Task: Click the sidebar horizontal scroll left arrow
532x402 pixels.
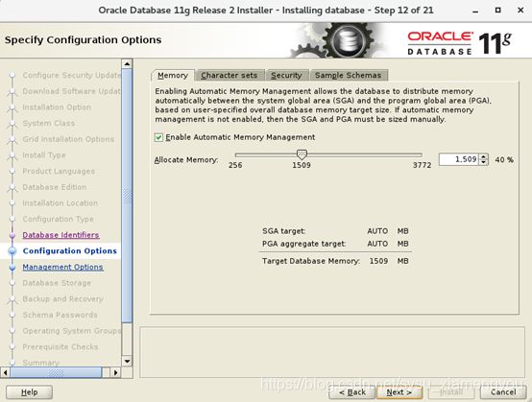Action: coord(5,372)
